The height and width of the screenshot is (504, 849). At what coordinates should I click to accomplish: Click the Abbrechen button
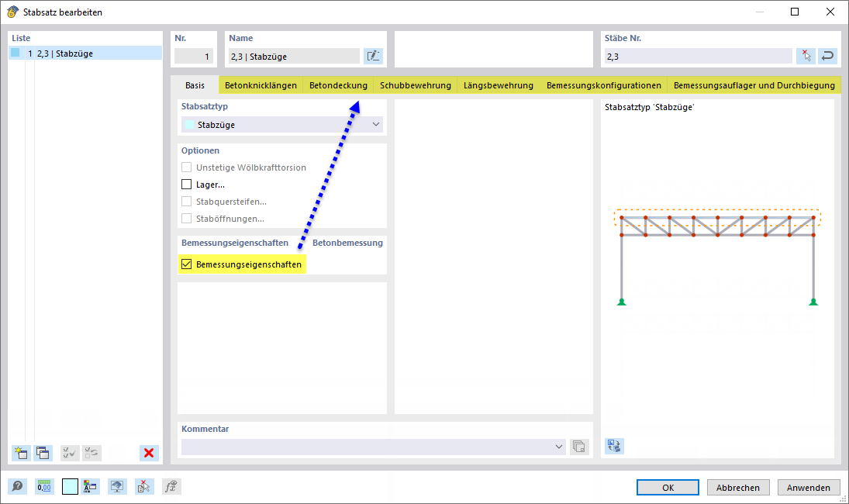point(738,487)
